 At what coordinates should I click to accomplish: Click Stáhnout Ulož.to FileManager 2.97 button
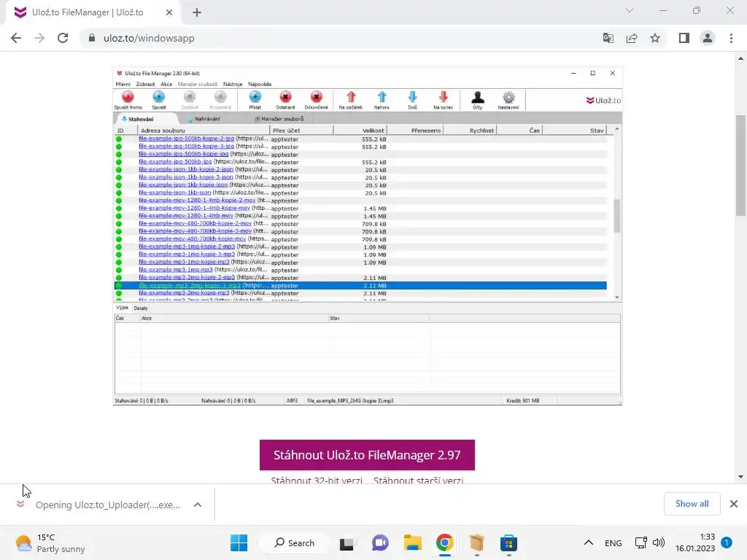367,455
